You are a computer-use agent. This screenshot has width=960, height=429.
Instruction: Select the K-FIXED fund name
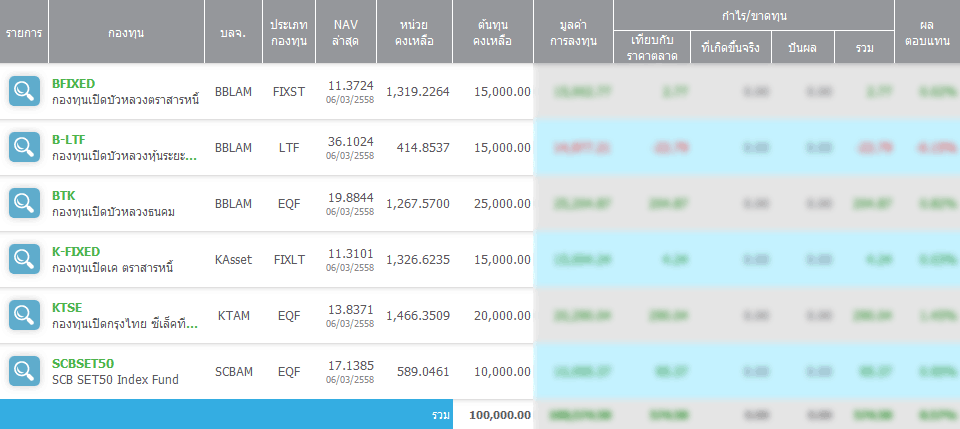point(76,251)
